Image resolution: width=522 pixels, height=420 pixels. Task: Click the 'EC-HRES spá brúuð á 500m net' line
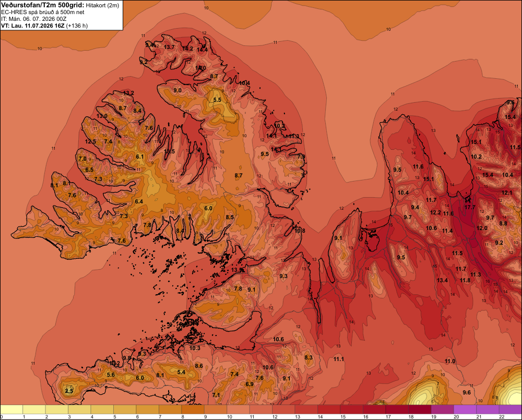click(43, 12)
